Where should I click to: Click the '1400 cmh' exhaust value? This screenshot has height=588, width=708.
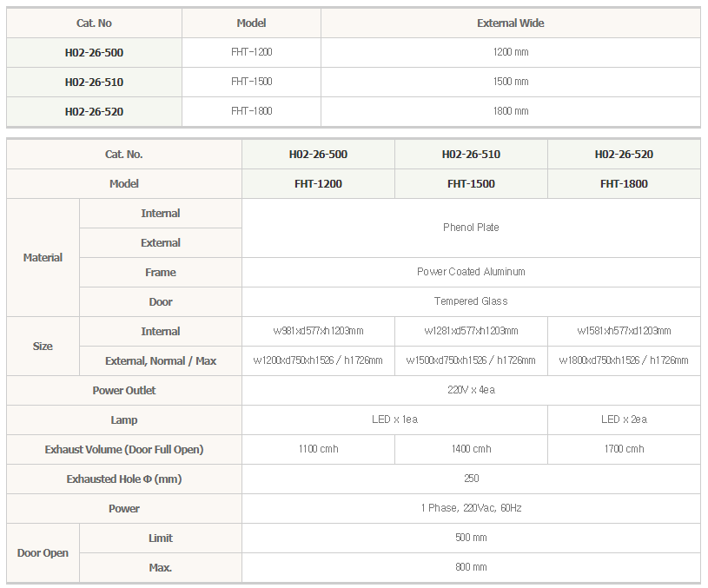pos(471,449)
